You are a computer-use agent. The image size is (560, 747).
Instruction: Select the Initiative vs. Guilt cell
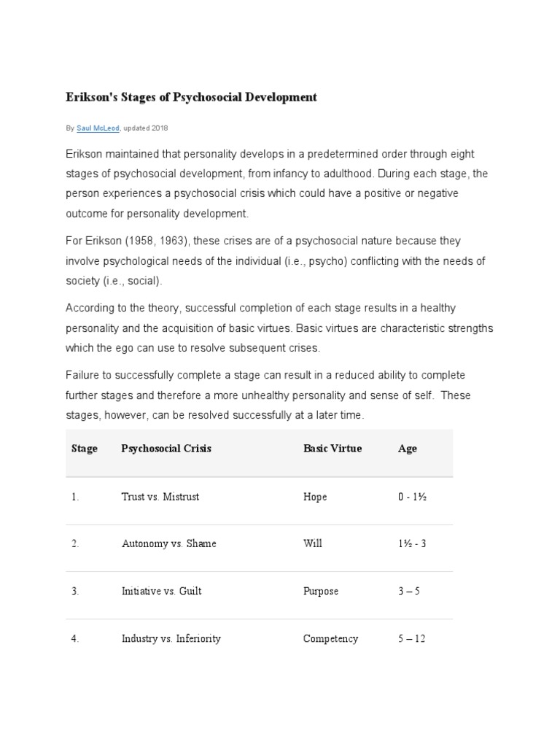(161, 591)
